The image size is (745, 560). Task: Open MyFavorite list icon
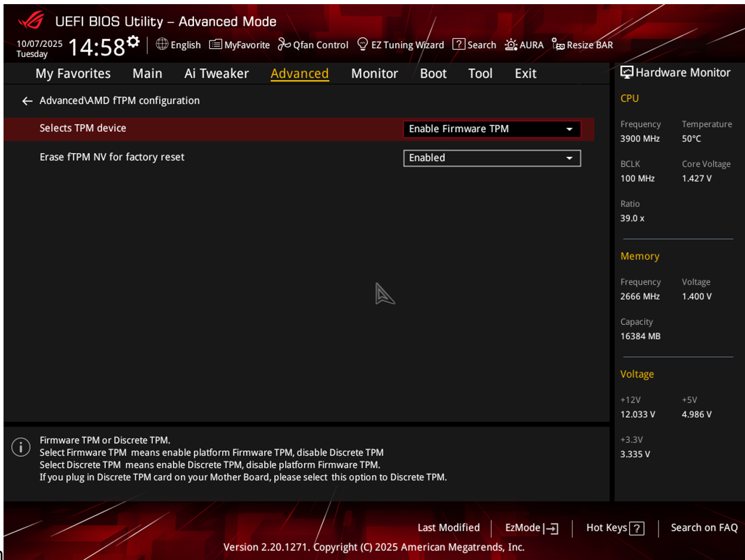(216, 45)
